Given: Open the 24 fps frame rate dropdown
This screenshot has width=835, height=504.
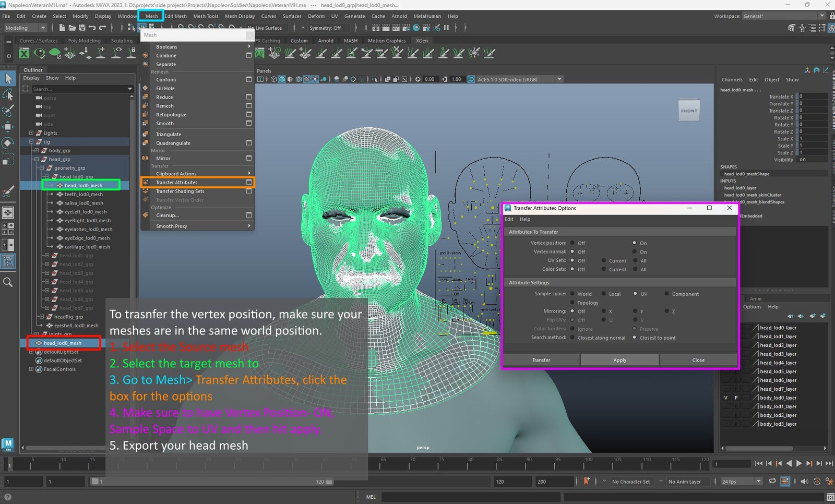Looking at the screenshot, I should coord(741,482).
